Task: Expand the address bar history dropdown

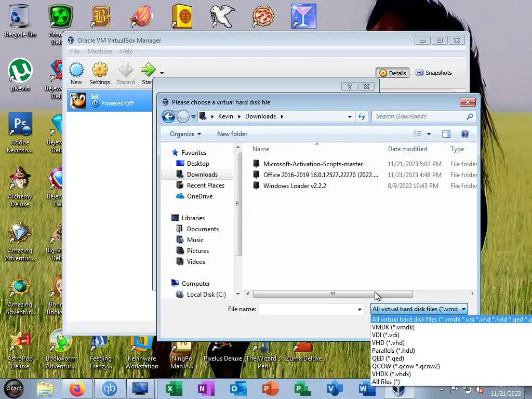Action: pyautogui.click(x=350, y=117)
